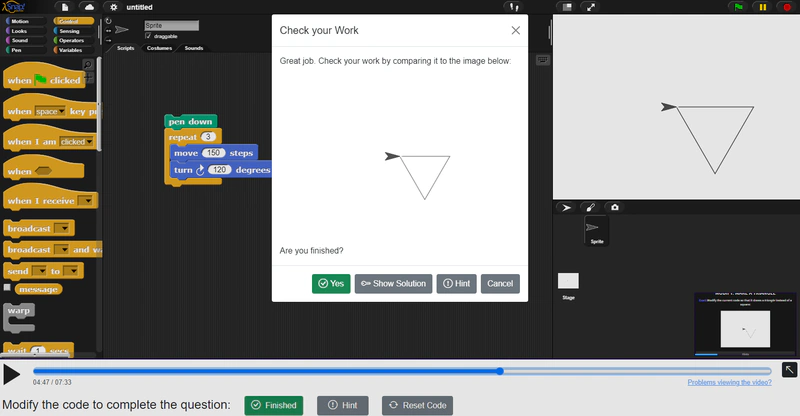Image resolution: width=800 pixels, height=416 pixels.
Task: Open the Snap settings gear
Action: (113, 7)
